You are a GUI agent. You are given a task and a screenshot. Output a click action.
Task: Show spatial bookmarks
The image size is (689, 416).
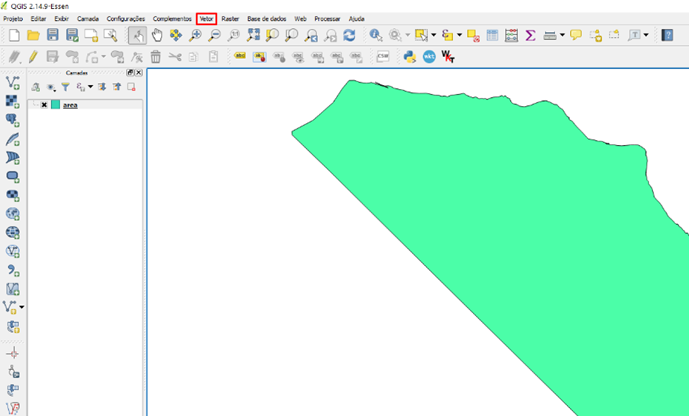(x=614, y=35)
